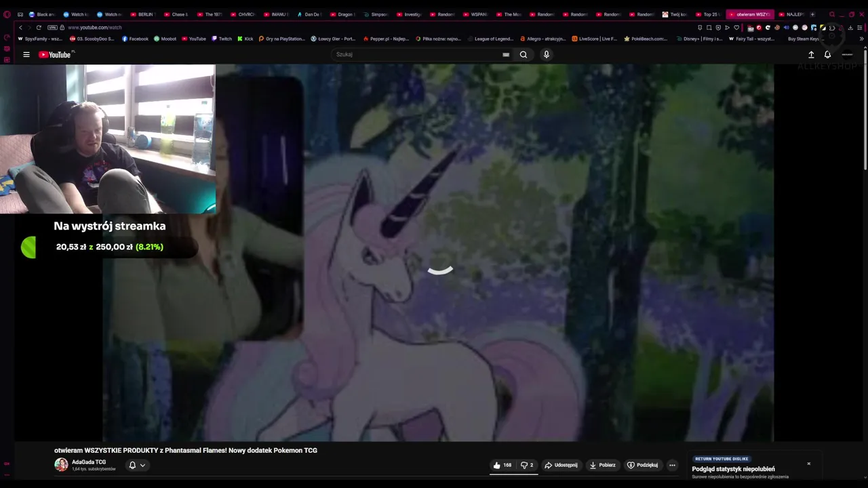Click the video title 'otwieram WSZYSTKIE PRODUKTY'

click(186, 450)
